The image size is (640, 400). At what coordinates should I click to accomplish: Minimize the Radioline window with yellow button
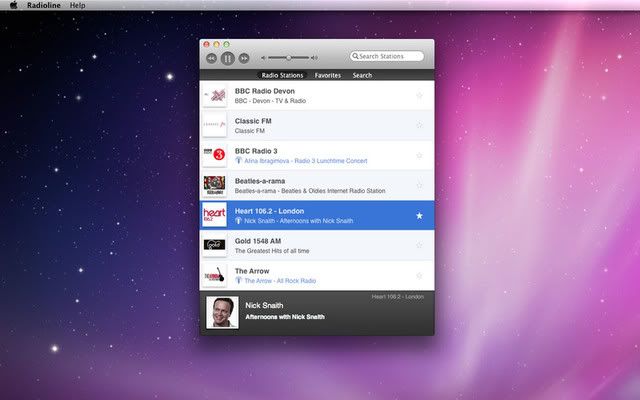[x=216, y=44]
